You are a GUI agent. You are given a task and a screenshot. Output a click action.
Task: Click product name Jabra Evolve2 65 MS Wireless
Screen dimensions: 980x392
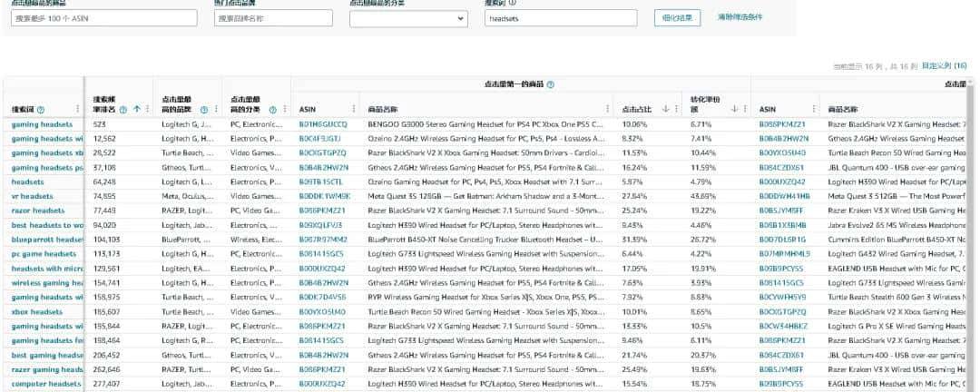(x=897, y=225)
